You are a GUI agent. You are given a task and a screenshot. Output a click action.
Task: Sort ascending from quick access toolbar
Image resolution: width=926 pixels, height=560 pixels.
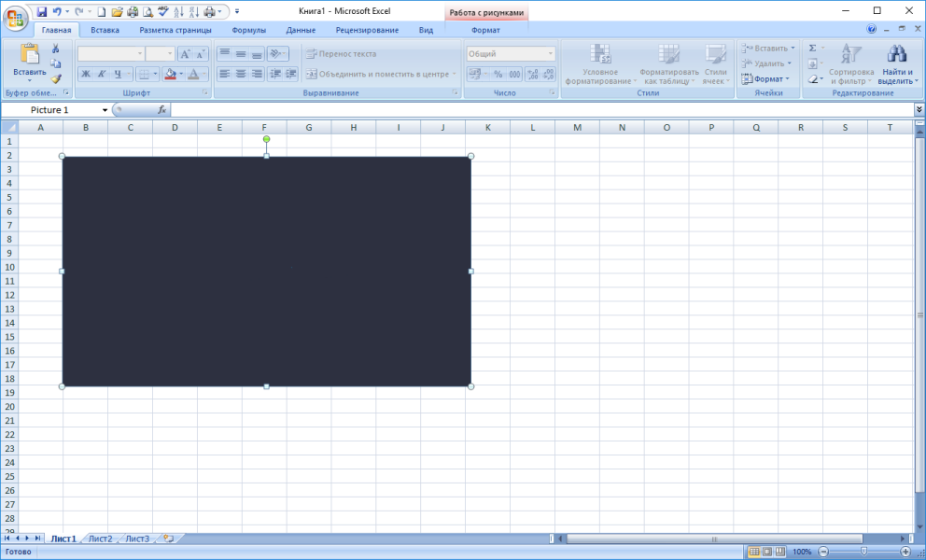pyautogui.click(x=179, y=11)
